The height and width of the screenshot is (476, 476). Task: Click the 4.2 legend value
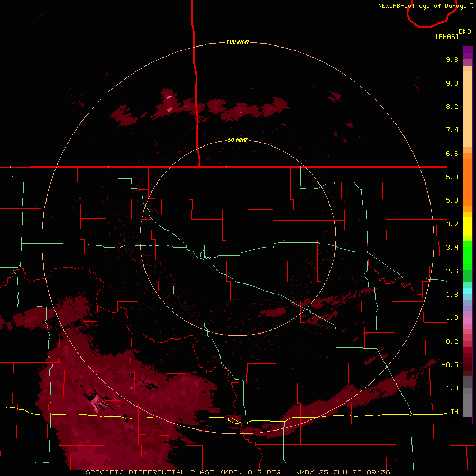pos(452,224)
